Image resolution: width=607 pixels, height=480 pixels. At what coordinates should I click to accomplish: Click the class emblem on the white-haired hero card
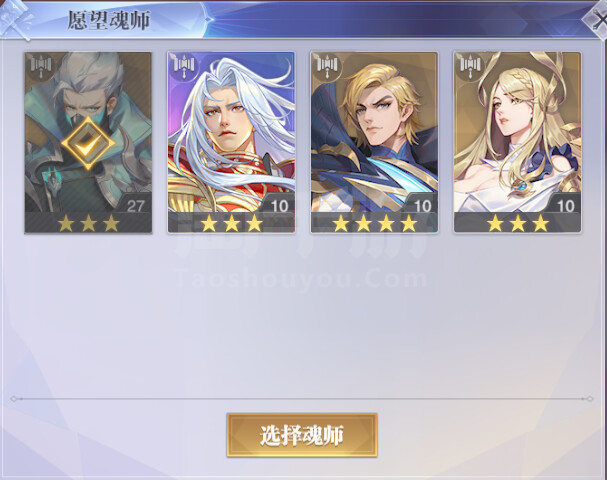click(x=184, y=67)
